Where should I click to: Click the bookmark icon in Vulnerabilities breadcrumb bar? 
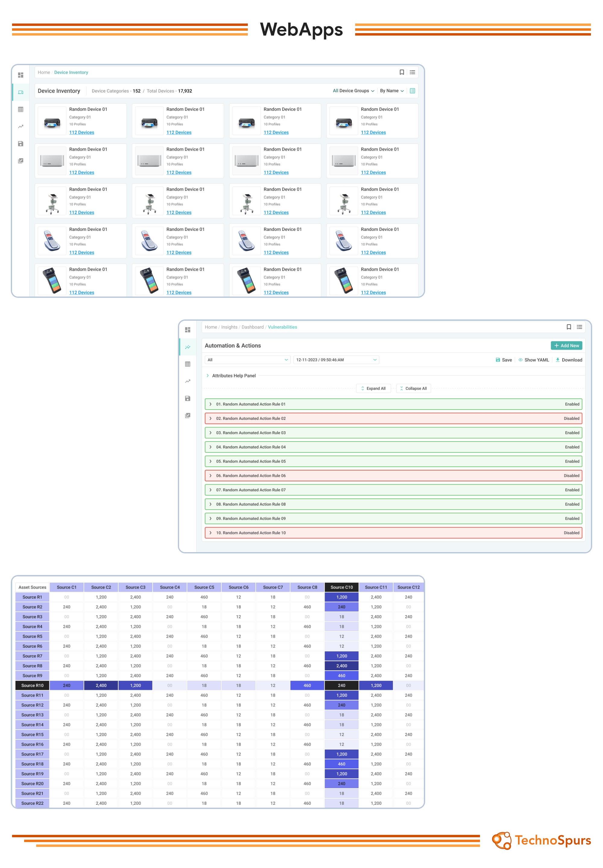point(569,327)
